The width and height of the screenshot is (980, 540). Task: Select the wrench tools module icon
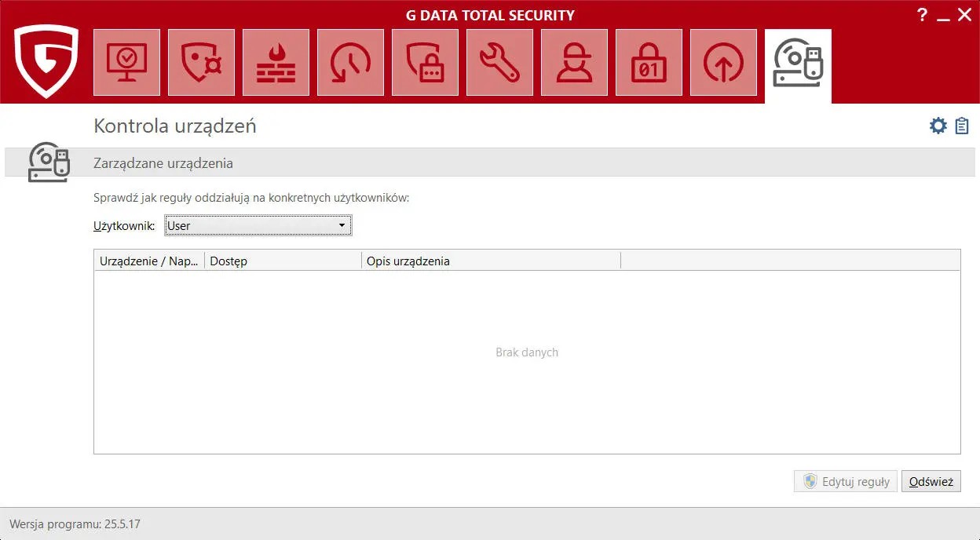click(x=499, y=62)
